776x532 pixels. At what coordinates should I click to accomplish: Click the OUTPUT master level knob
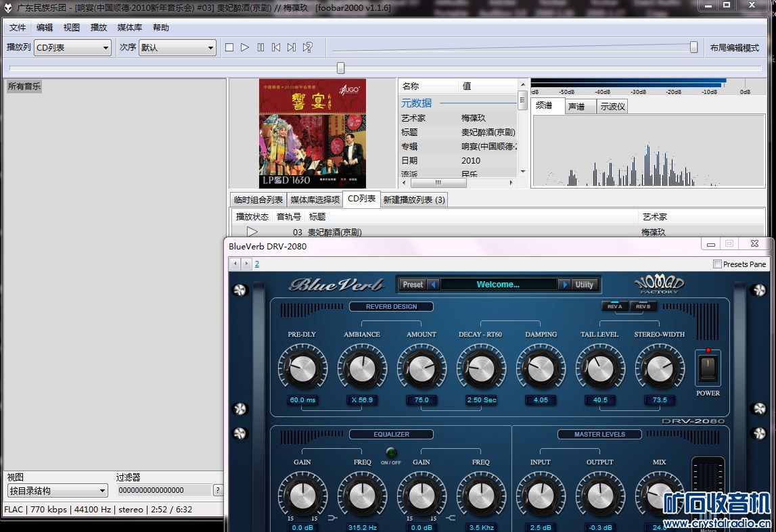600,496
